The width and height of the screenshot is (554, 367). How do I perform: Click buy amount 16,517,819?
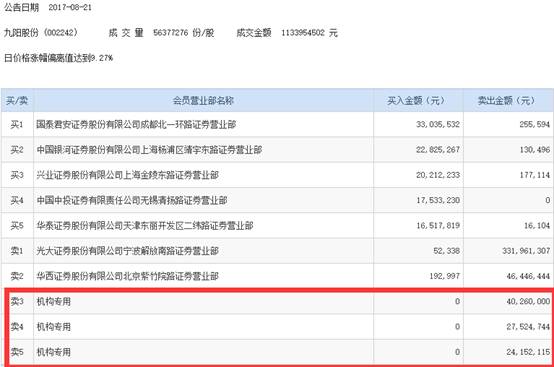point(438,225)
